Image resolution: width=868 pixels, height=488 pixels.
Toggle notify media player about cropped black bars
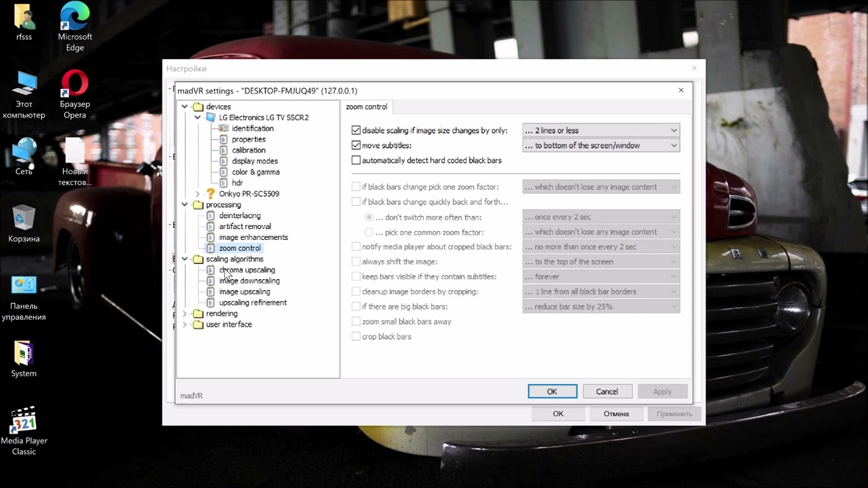(356, 247)
